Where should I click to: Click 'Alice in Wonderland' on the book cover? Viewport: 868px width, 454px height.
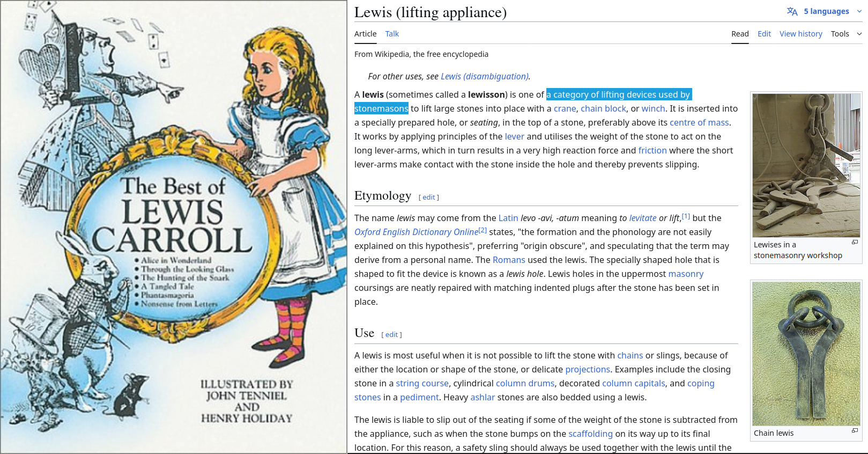[176, 260]
